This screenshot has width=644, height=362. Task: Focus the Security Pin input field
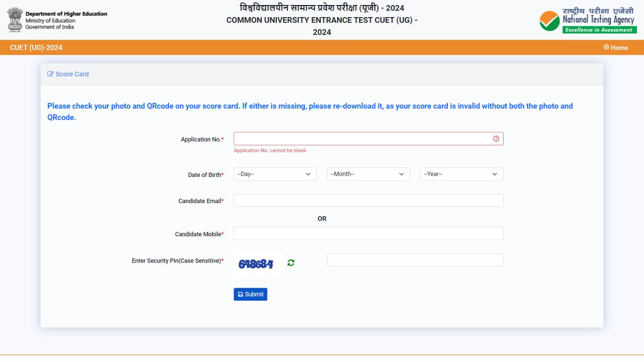(415, 260)
